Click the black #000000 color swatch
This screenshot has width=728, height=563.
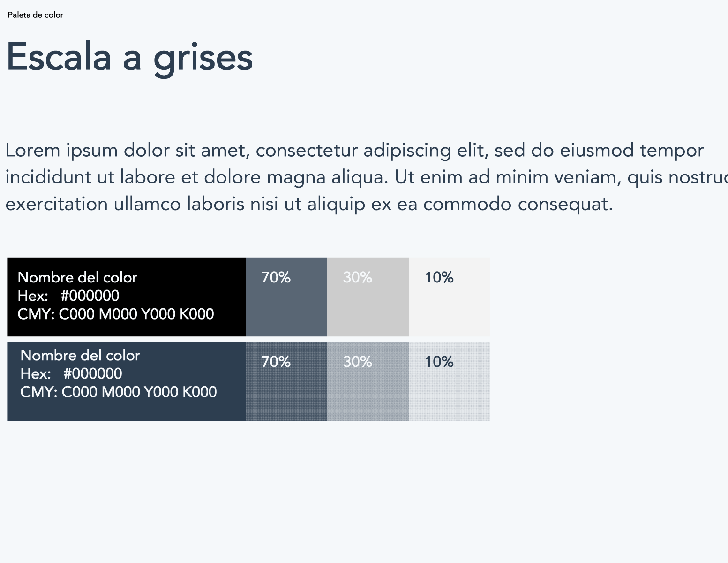coord(126,297)
